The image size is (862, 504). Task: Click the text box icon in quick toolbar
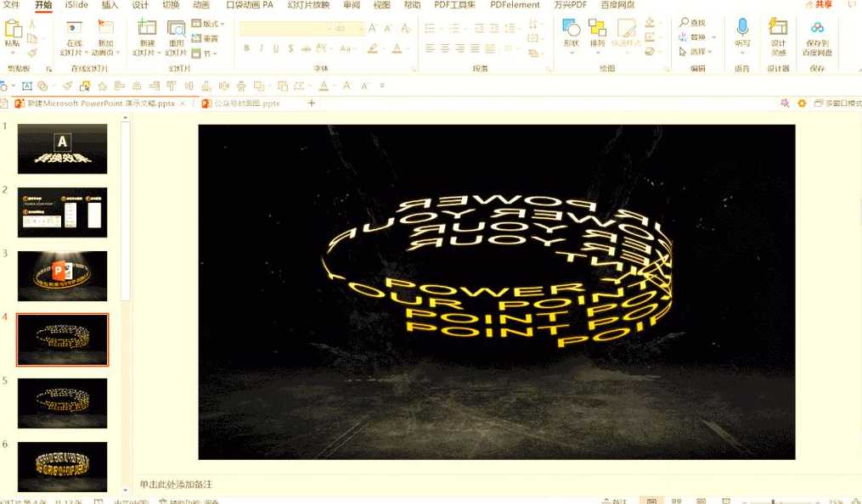tap(26, 87)
